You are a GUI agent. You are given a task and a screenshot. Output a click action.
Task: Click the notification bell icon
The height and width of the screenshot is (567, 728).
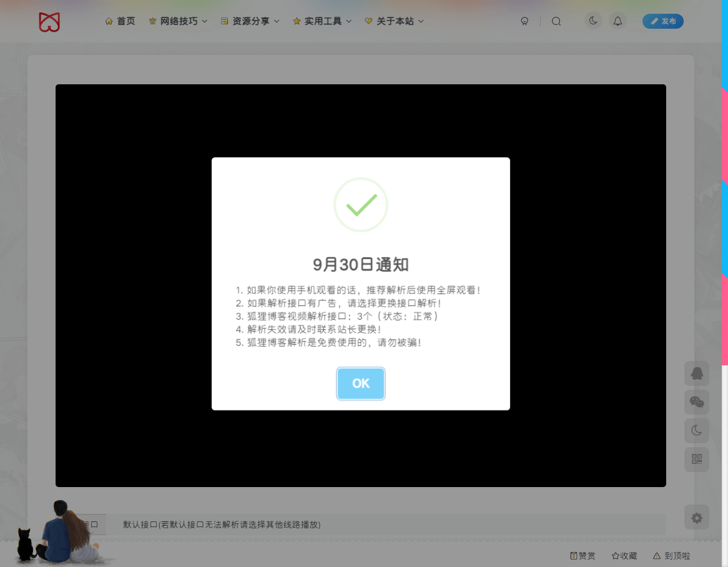617,21
